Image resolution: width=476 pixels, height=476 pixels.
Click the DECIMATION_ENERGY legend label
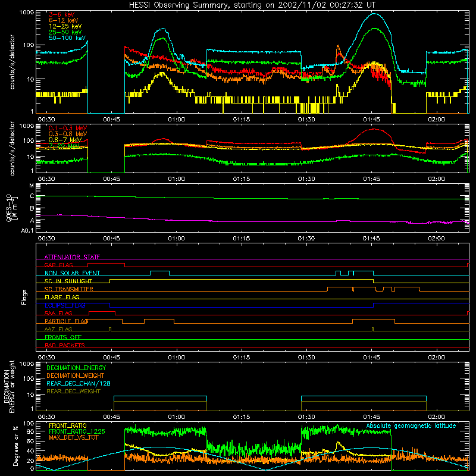point(76,368)
